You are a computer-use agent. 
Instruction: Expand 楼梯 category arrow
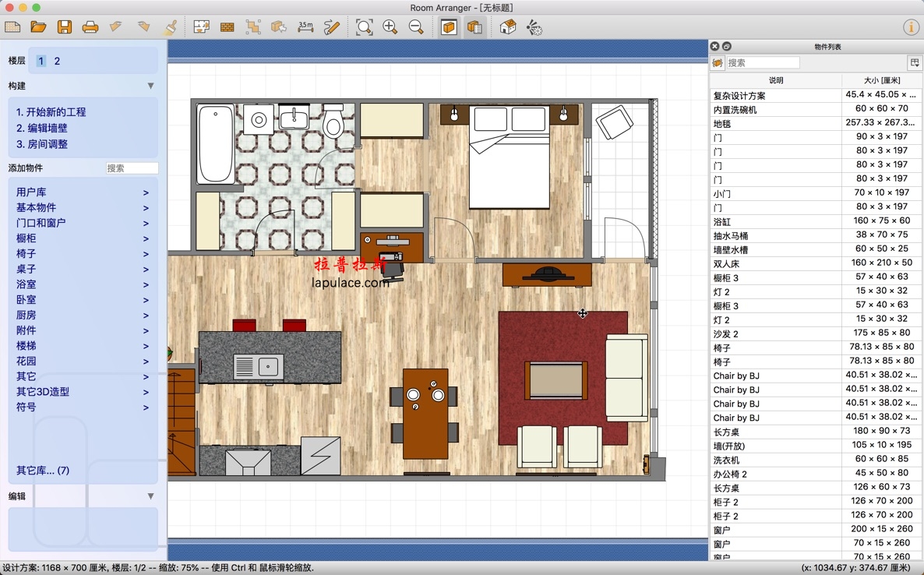pyautogui.click(x=146, y=346)
